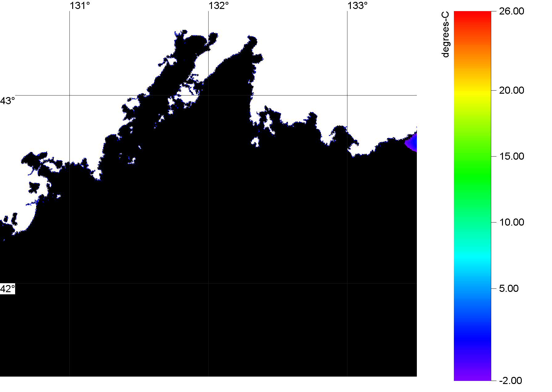Click the -2.00 colorbar value

(510, 381)
